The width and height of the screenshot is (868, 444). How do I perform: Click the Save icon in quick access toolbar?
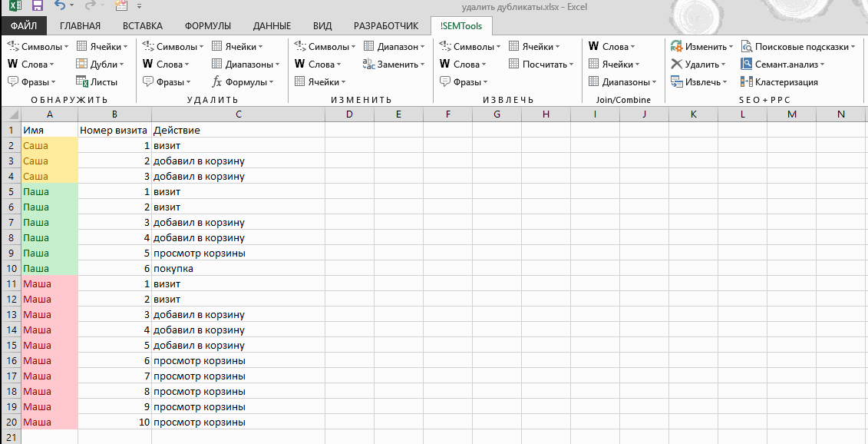pos(37,6)
